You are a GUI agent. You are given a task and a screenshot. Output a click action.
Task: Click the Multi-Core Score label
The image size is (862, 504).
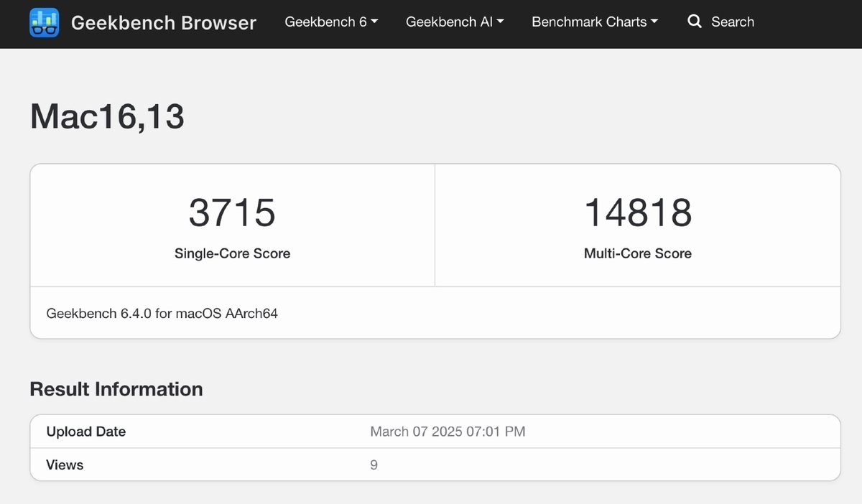point(638,253)
